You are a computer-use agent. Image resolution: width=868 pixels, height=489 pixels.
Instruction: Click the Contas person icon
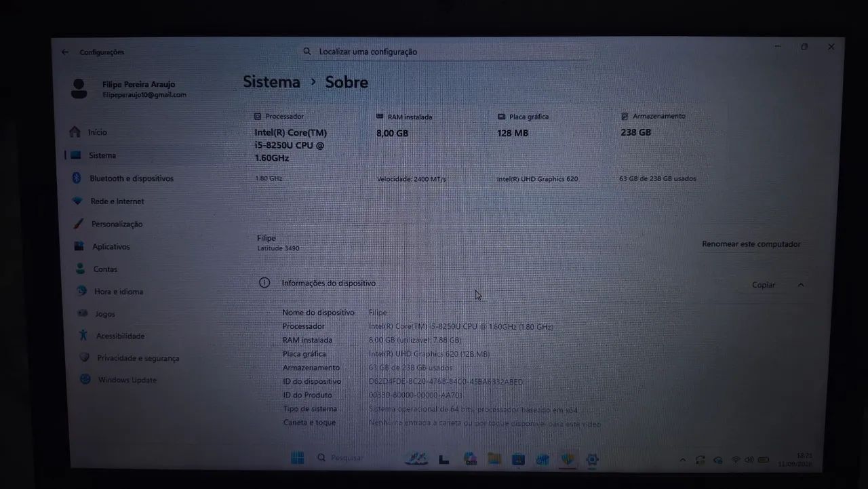pyautogui.click(x=81, y=269)
